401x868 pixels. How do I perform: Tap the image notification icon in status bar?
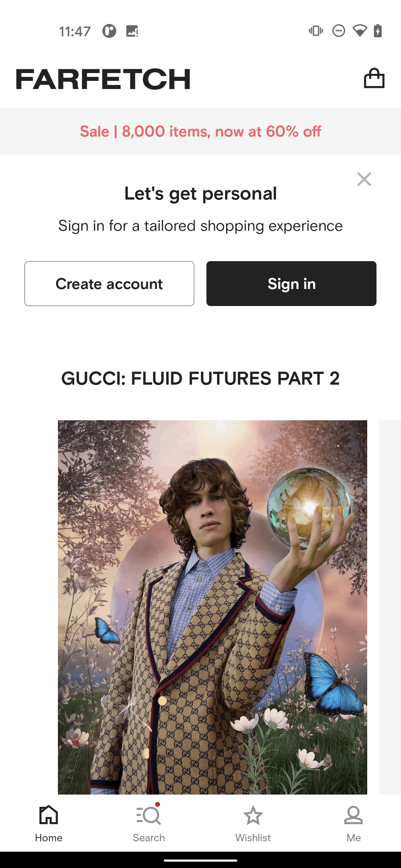132,31
